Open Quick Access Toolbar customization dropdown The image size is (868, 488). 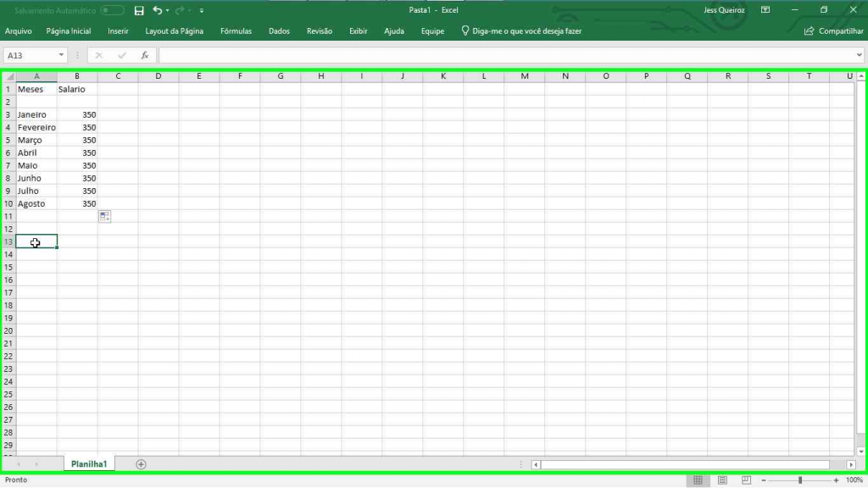[x=201, y=10]
